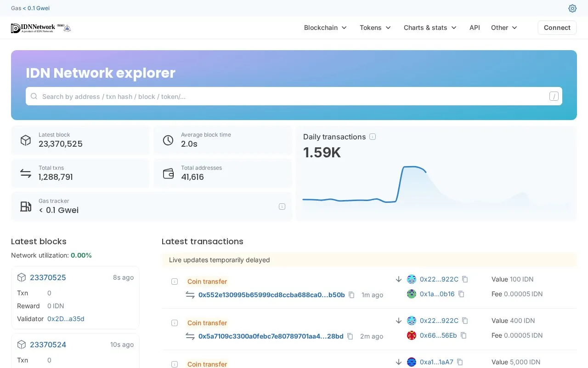Click the Latest block cube icon
588x368 pixels.
(x=26, y=140)
